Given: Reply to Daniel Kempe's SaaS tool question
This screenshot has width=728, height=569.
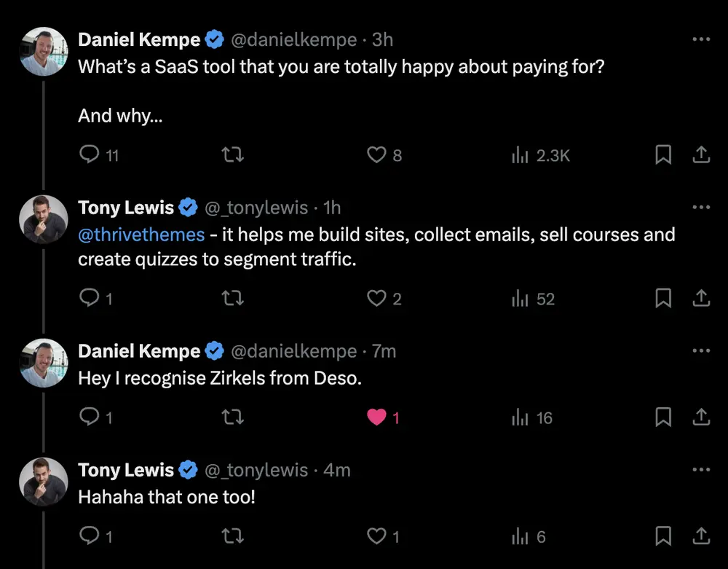Looking at the screenshot, I should [89, 155].
